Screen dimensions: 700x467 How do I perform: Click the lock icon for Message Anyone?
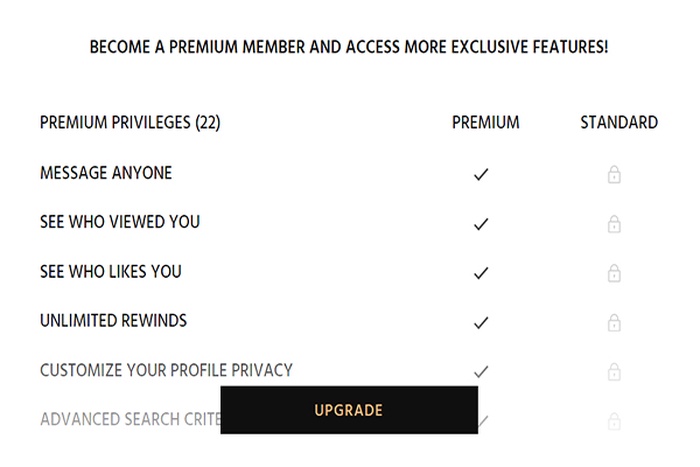pos(614,175)
